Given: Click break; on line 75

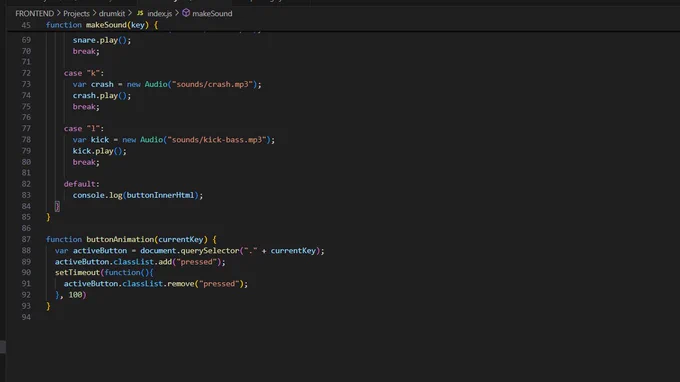Looking at the screenshot, I should [x=86, y=106].
